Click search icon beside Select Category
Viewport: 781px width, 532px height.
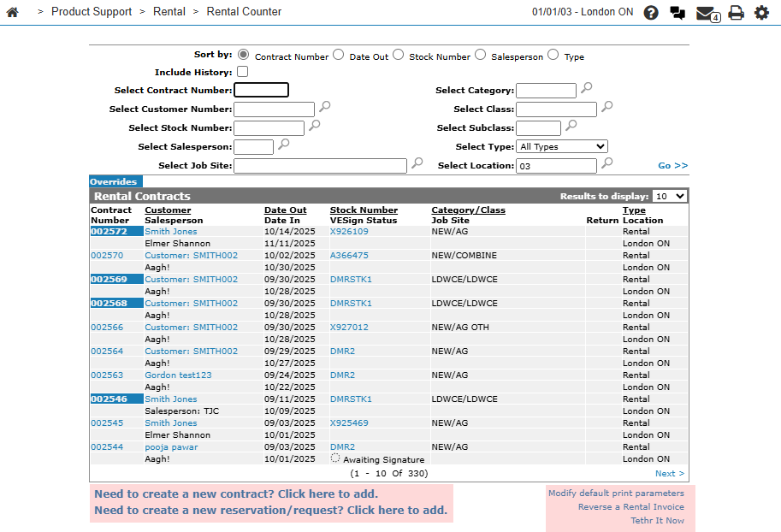tap(586, 89)
